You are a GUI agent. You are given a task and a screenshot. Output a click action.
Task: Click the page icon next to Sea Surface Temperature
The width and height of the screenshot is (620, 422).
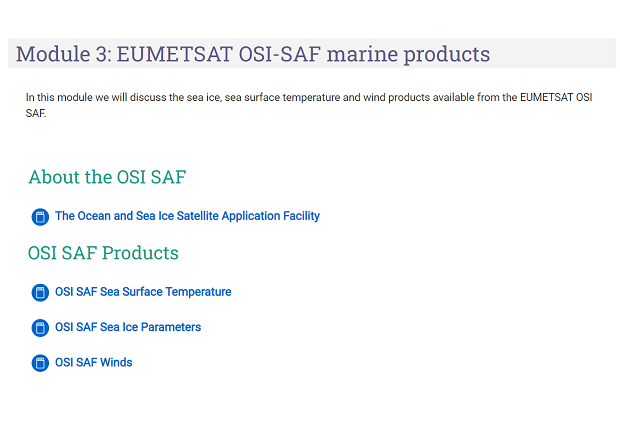(40, 293)
